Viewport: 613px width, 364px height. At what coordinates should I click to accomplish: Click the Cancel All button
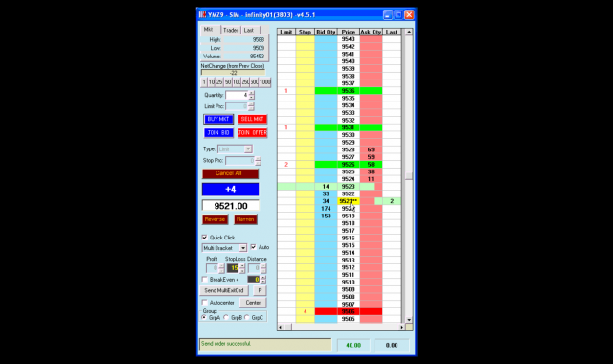pyautogui.click(x=230, y=173)
